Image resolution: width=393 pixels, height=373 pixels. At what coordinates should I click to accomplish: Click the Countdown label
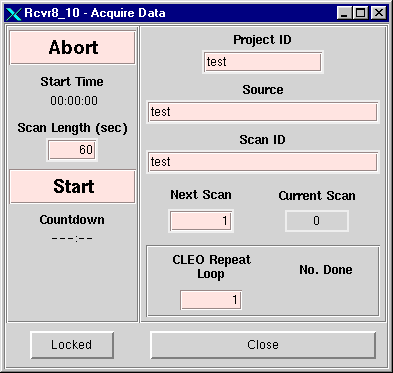(x=72, y=220)
